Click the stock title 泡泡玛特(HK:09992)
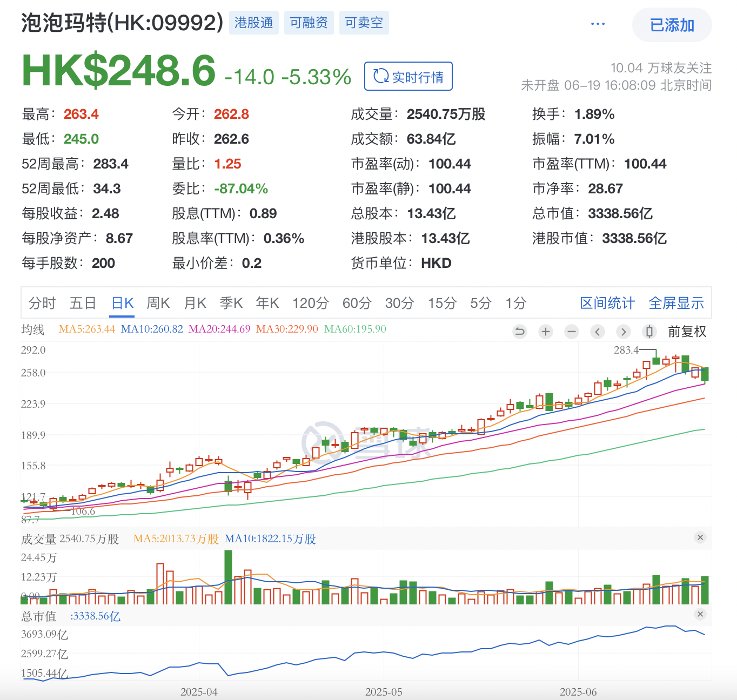Screen dimensions: 737x700 [x=122, y=23]
